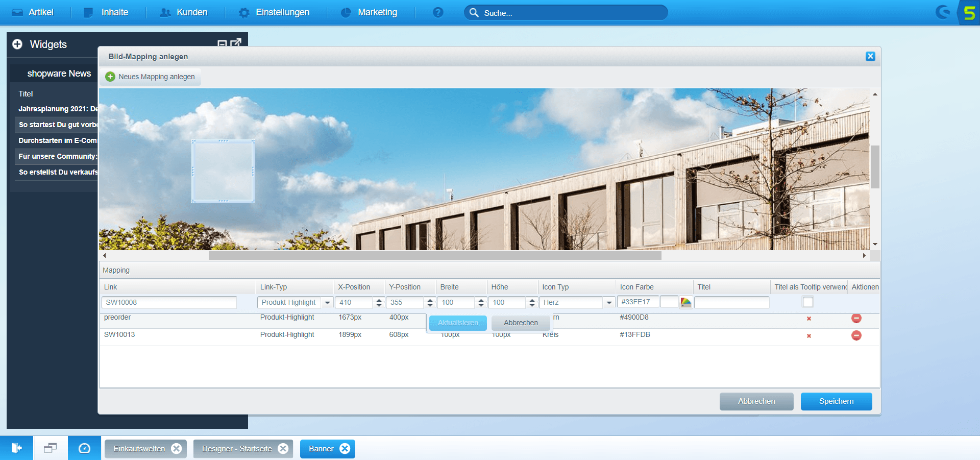Close the Einkaufswelten taskbar tab
The image size is (980, 460).
[176, 449]
